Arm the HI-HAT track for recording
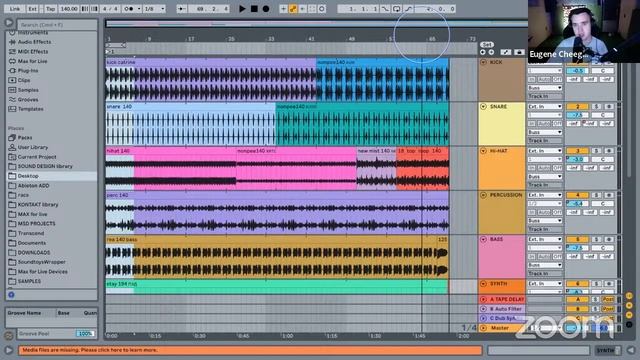The height and width of the screenshot is (360, 640). click(x=609, y=151)
